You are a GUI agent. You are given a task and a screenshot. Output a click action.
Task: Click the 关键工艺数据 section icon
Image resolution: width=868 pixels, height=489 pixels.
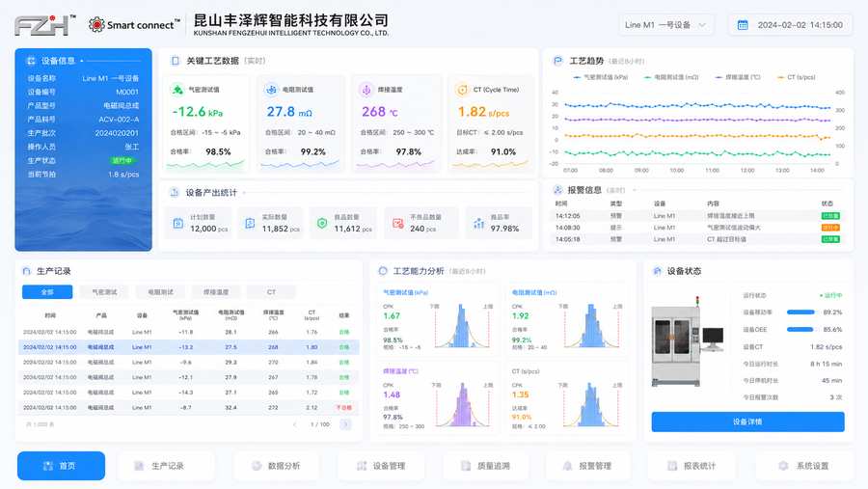175,61
